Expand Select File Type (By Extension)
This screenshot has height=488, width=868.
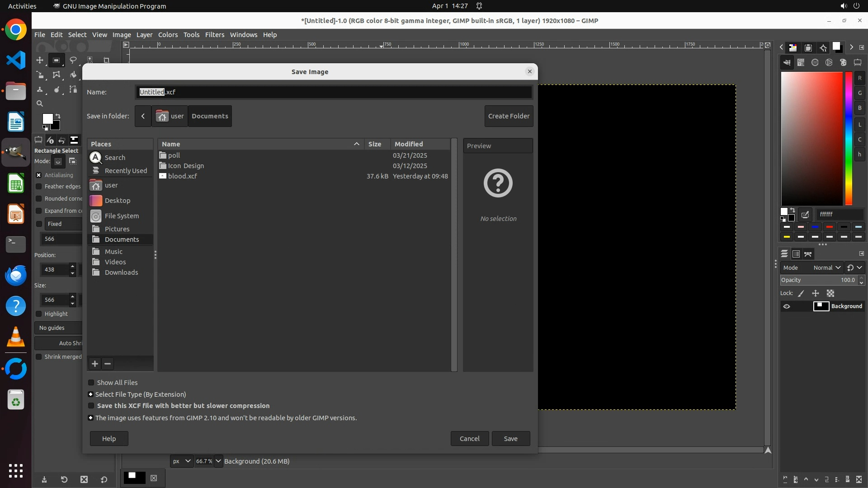90,394
